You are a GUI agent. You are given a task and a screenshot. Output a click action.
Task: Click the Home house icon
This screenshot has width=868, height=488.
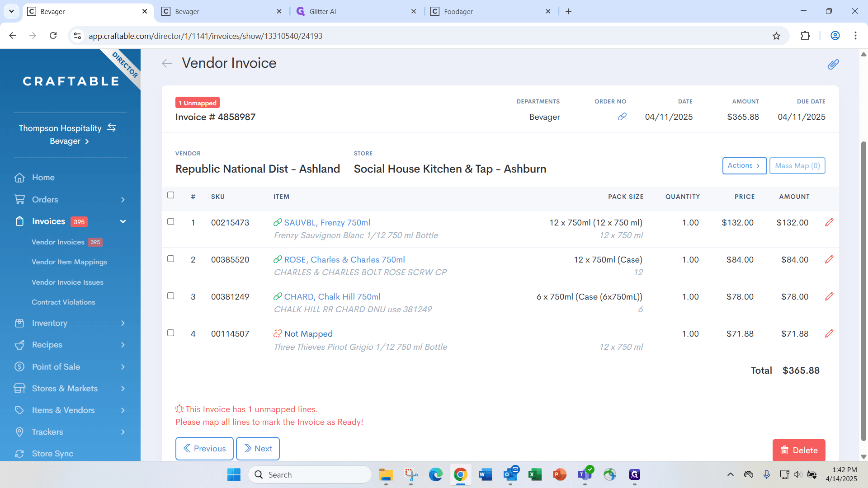click(19, 178)
